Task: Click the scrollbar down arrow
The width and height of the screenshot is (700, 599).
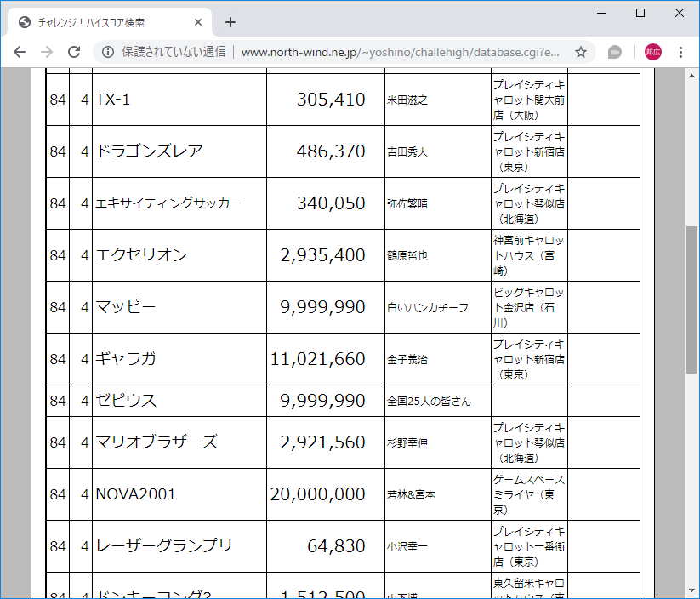Action: 692,591
